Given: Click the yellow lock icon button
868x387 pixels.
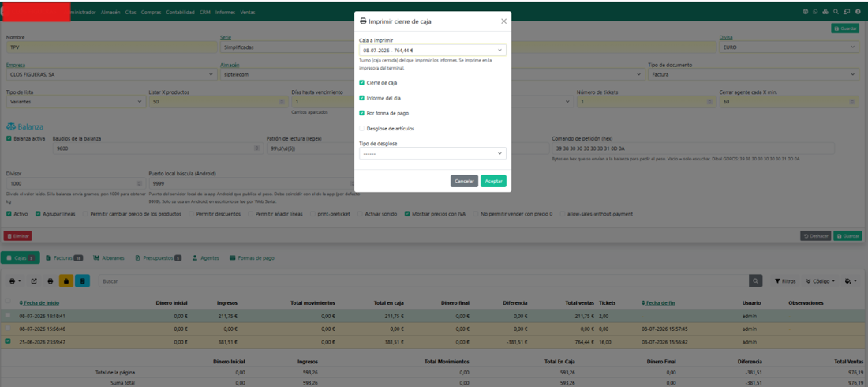Looking at the screenshot, I should click(x=65, y=281).
